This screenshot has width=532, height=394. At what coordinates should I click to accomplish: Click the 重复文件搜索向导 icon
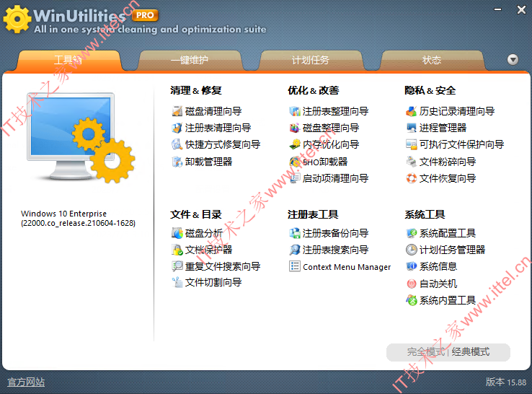177,266
